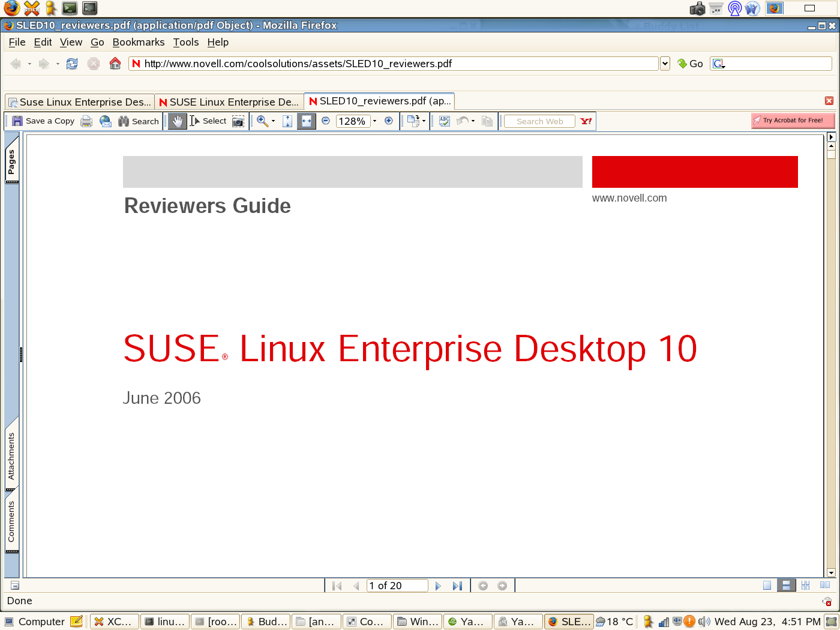The image size is (840, 630).
Task: Select the Snapshot camera tool
Action: point(238,121)
